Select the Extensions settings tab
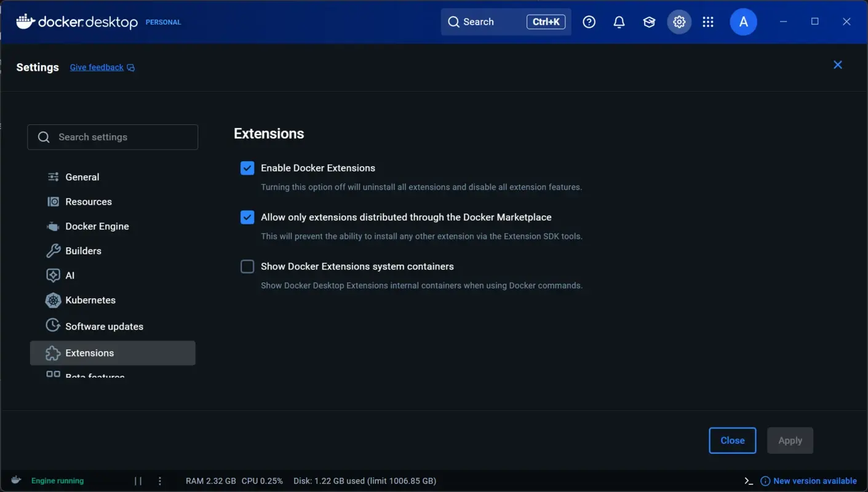The width and height of the screenshot is (868, 492). point(89,352)
